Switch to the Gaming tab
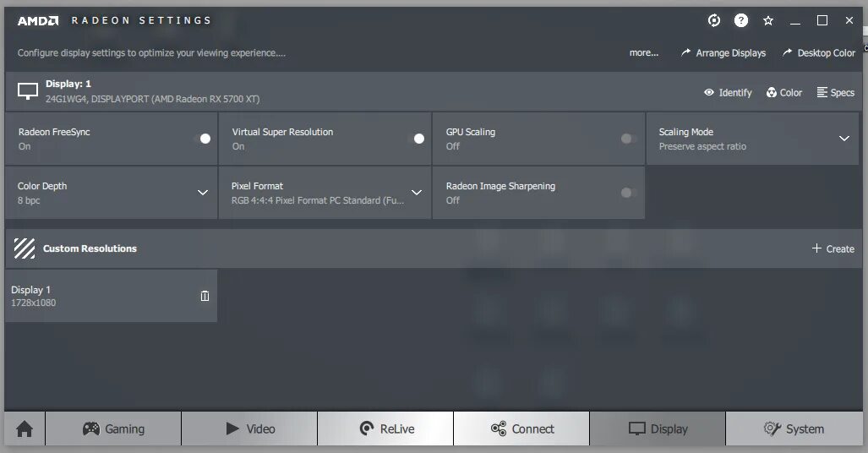Image resolution: width=868 pixels, height=453 pixels. pyautogui.click(x=113, y=428)
